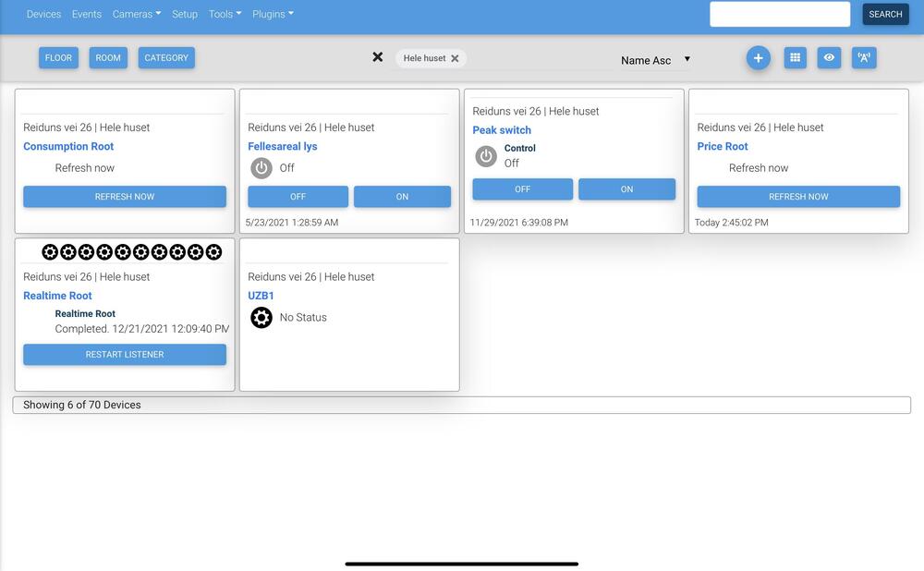Open the Name Asc sort dropdown
This screenshot has height=571, width=924.
[x=655, y=60]
